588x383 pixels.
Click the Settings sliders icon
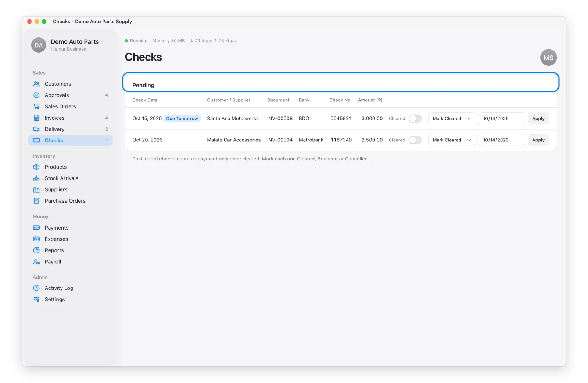point(36,300)
